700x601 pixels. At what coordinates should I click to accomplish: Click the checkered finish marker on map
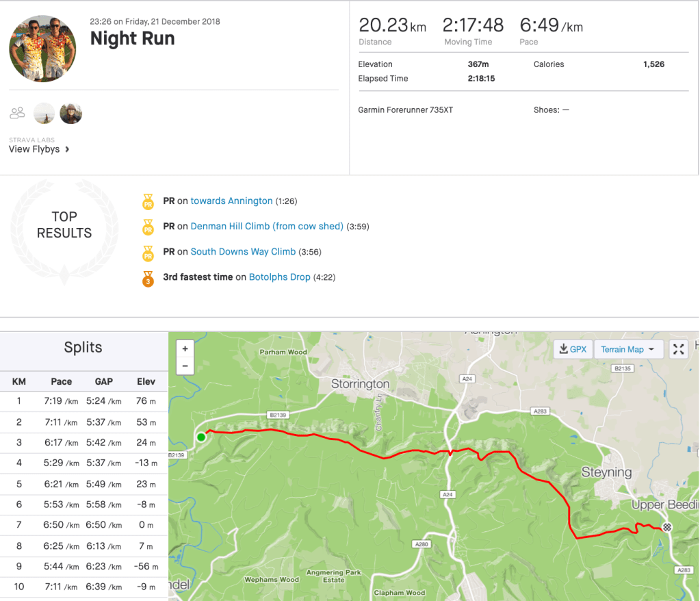tap(666, 527)
